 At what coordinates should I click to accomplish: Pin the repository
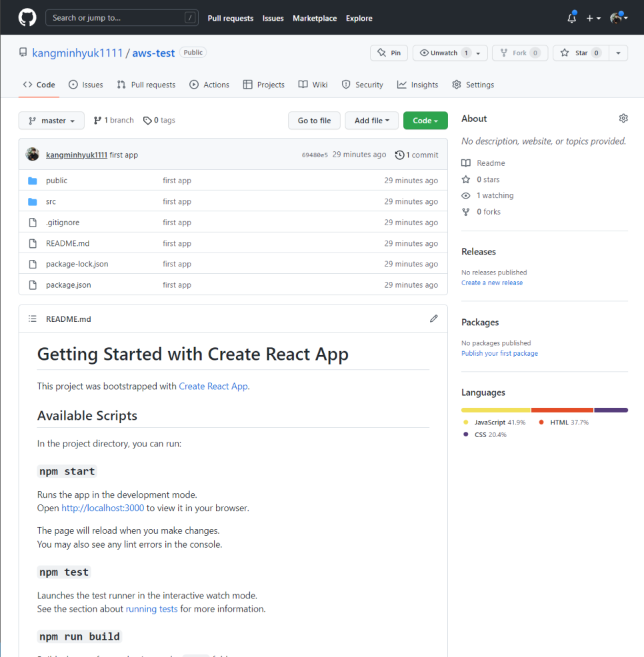[x=389, y=53]
